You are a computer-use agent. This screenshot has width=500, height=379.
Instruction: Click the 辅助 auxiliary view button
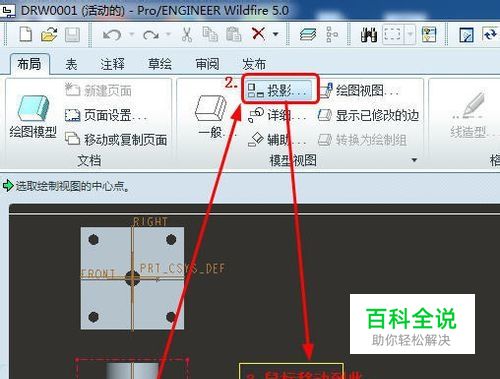click(x=277, y=140)
